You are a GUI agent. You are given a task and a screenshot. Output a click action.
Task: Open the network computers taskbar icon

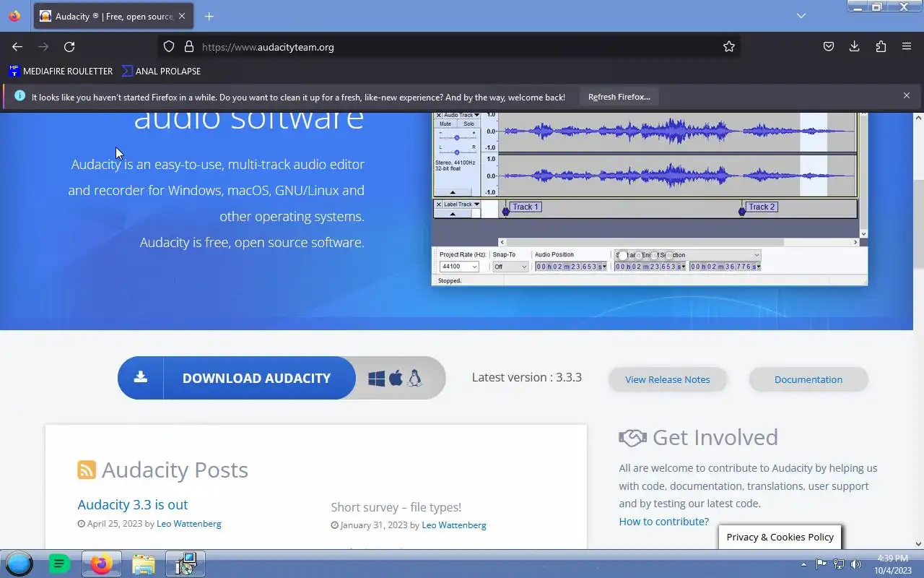click(186, 564)
